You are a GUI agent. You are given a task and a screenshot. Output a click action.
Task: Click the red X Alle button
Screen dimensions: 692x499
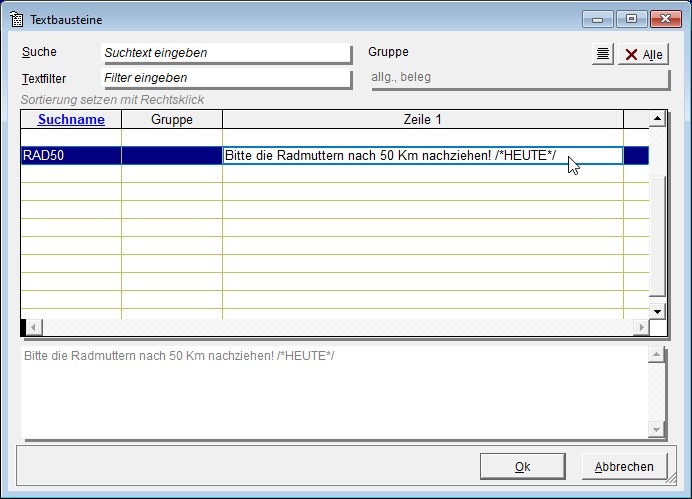click(643, 54)
